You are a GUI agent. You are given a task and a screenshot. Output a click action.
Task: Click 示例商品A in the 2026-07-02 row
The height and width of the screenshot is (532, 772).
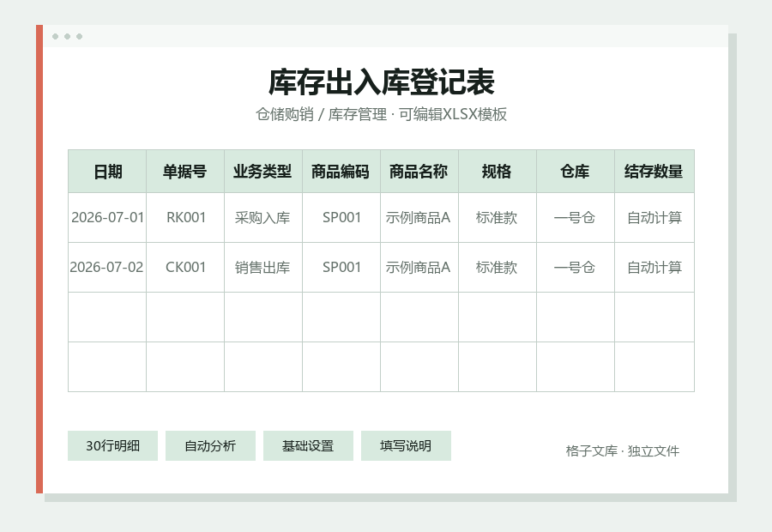[419, 268]
